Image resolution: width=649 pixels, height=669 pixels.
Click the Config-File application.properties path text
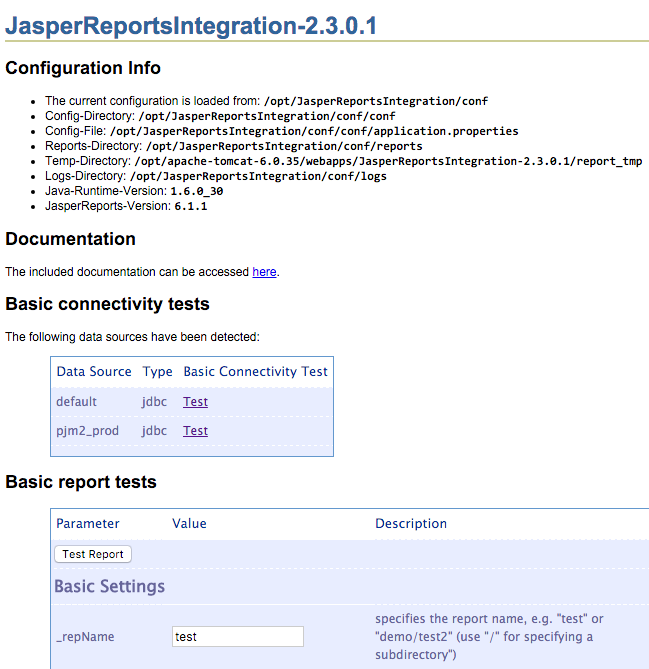pos(314,131)
